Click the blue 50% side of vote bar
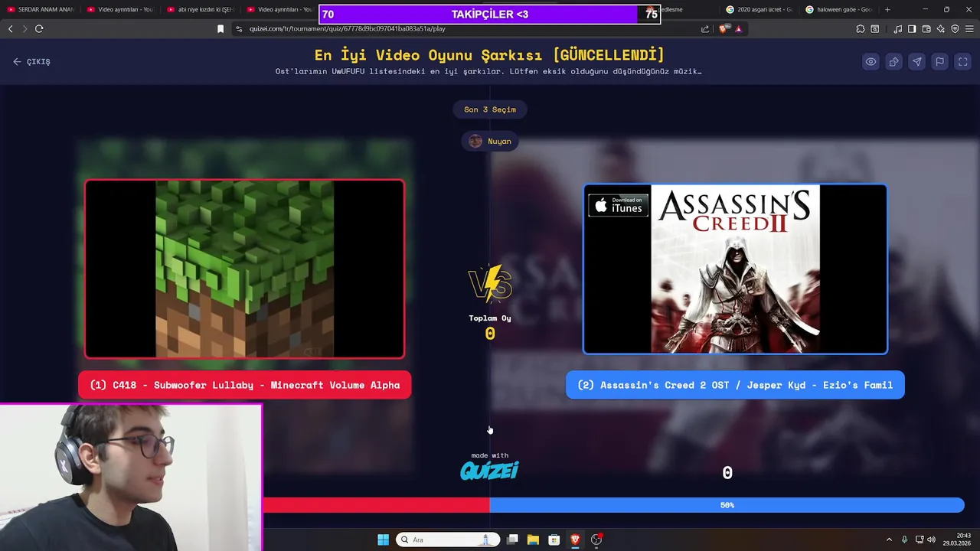The image size is (980, 551). 727,505
